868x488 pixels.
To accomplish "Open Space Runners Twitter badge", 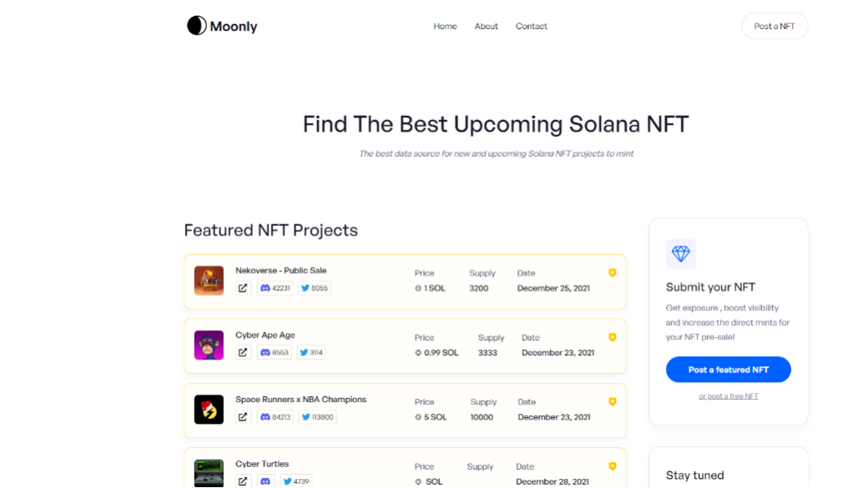I will 317,417.
